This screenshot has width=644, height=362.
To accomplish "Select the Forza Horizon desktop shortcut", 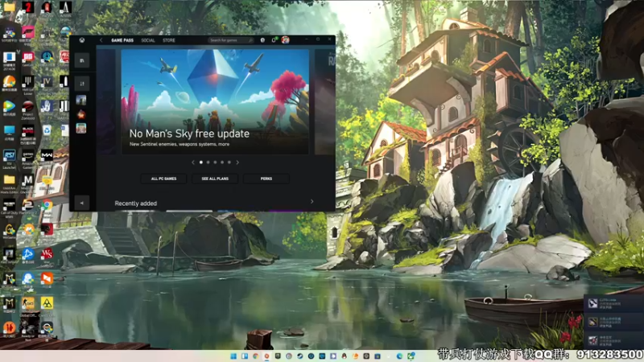I will [x=28, y=34].
